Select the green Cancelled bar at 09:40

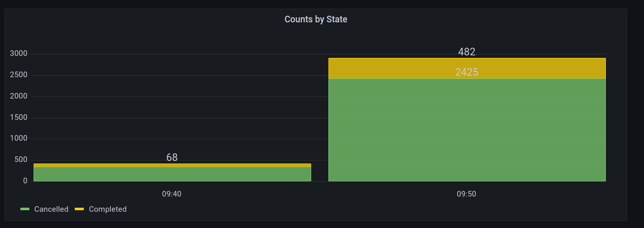pyautogui.click(x=172, y=174)
